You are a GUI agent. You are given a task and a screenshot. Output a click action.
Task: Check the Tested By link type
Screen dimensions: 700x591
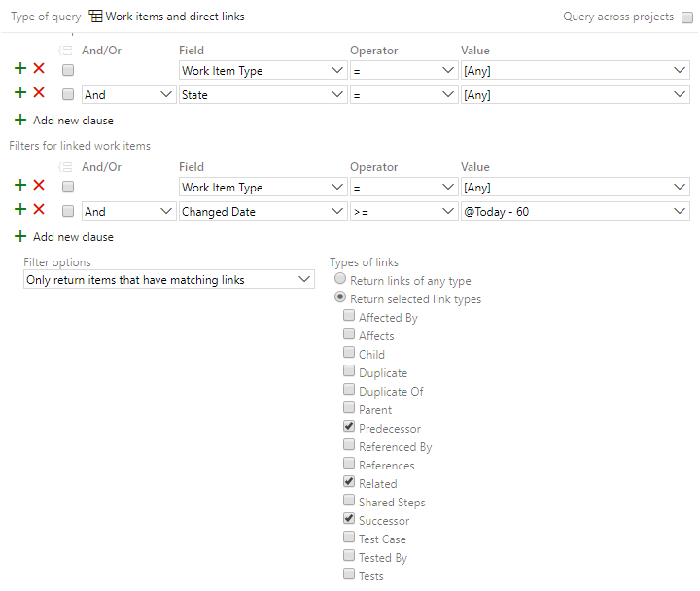click(x=349, y=555)
